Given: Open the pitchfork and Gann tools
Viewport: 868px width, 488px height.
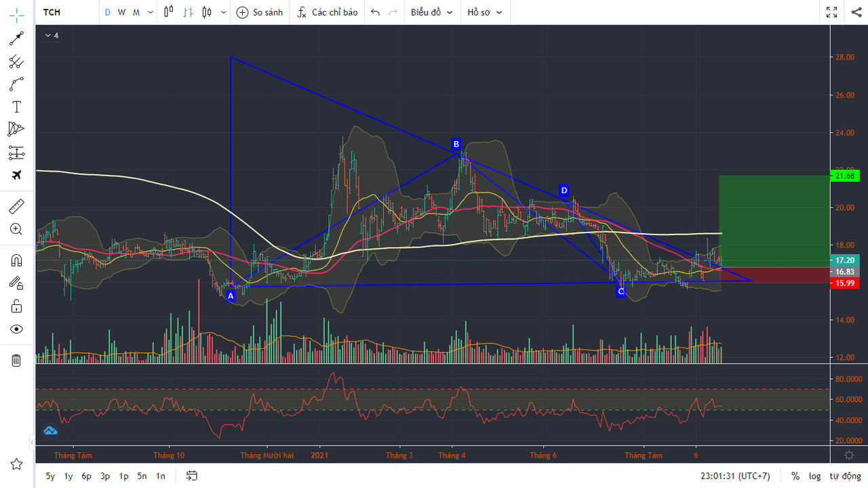Looking at the screenshot, I should [x=16, y=62].
